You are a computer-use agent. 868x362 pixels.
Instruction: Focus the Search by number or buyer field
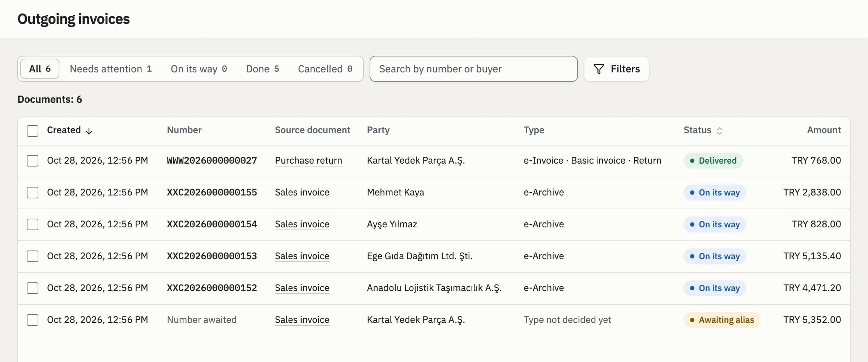pyautogui.click(x=474, y=69)
